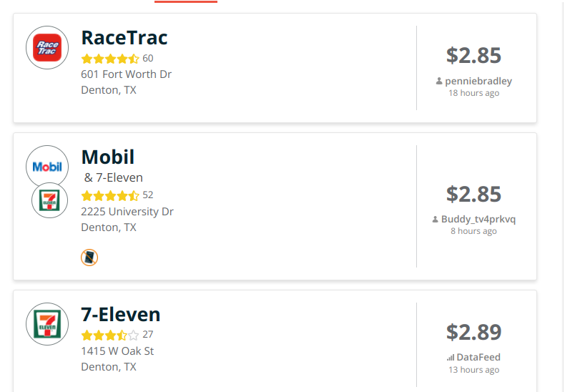This screenshot has height=392, width=565.
Task: Click the no-phone-payment icon on Mobil listing
Action: [x=89, y=258]
